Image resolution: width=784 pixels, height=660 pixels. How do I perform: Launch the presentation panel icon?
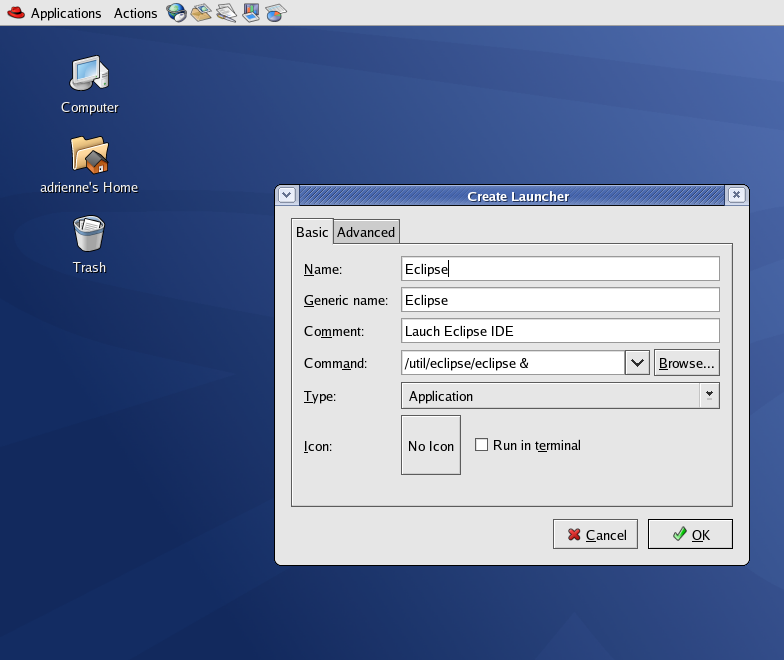tap(251, 13)
